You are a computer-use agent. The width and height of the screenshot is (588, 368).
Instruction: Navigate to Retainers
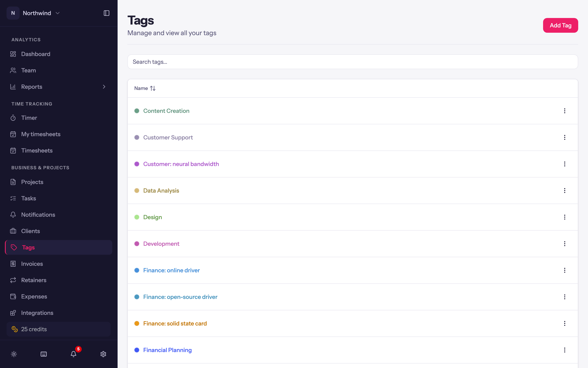59,280
